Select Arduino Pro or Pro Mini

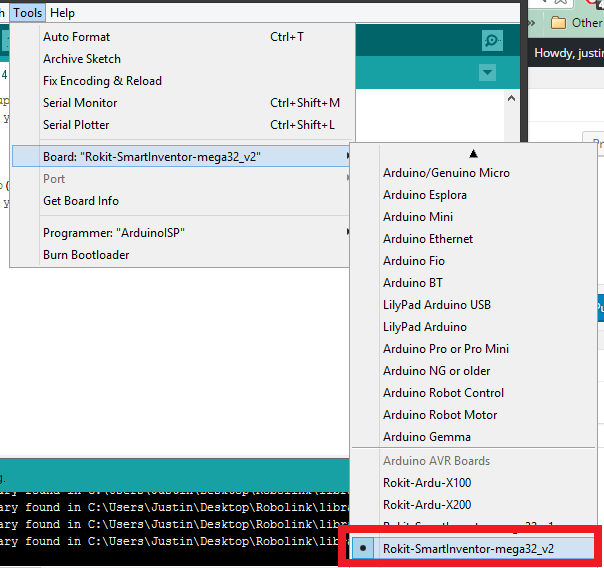473,349
